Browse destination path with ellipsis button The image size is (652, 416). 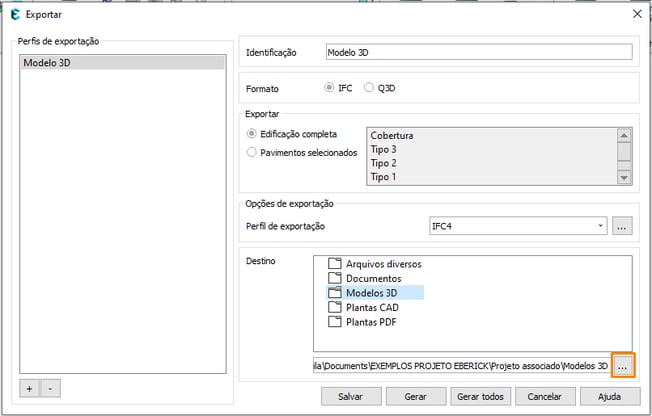point(623,366)
